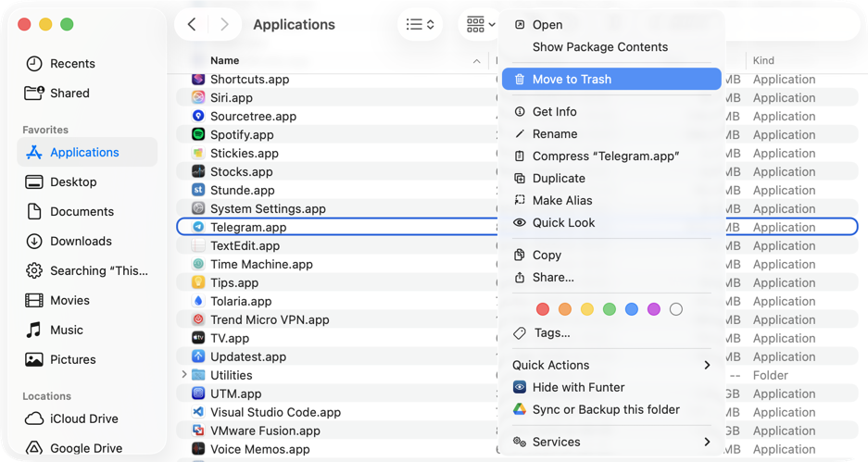This screenshot has width=868, height=462.
Task: Open Documents in the sidebar
Action: coord(87,211)
